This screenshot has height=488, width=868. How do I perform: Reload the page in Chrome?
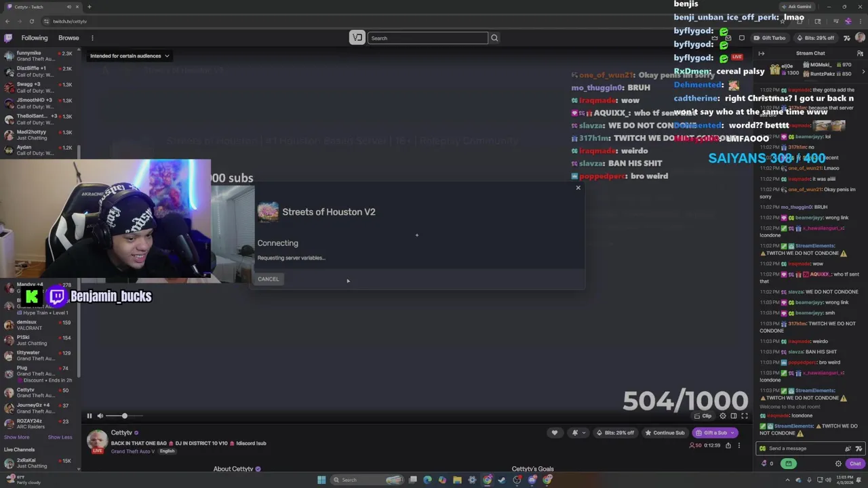pyautogui.click(x=31, y=21)
